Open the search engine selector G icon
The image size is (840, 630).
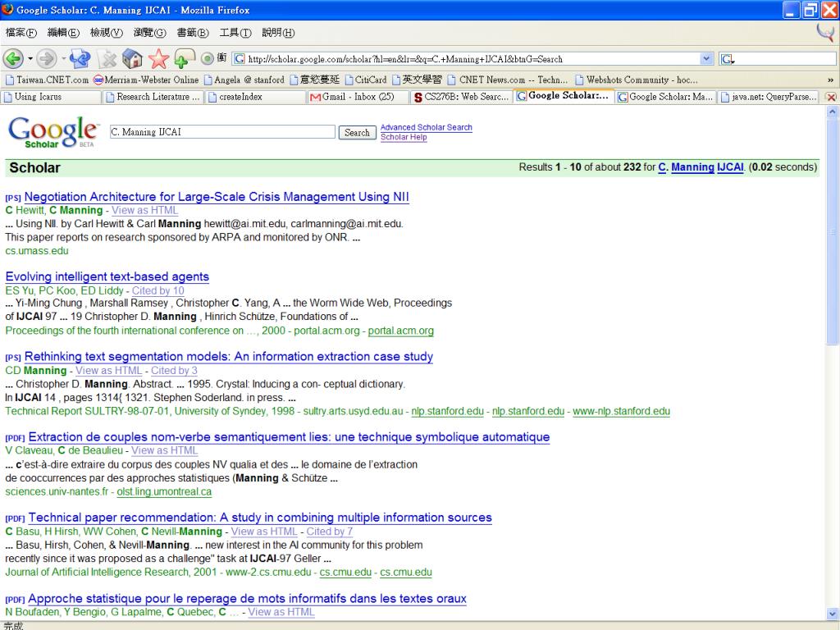728,59
